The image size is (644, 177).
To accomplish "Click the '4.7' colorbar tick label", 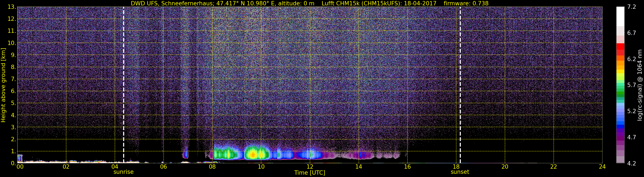I will pyautogui.click(x=632, y=137).
